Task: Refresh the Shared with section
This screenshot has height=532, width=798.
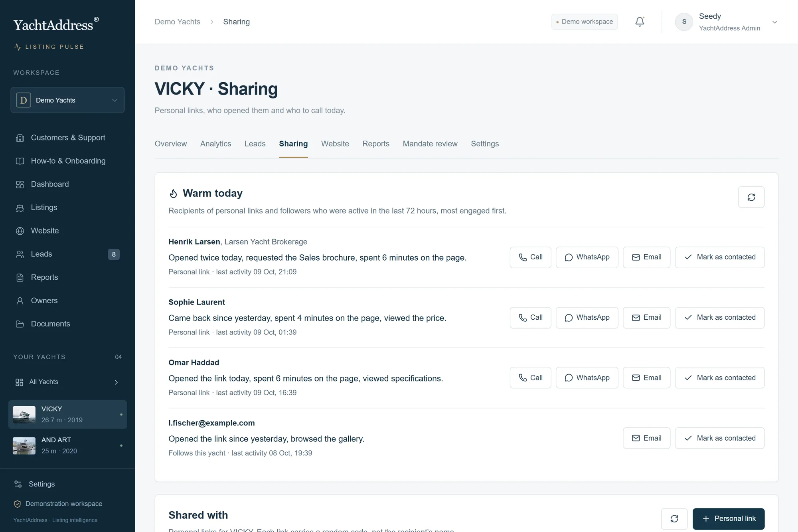Action: tap(674, 518)
